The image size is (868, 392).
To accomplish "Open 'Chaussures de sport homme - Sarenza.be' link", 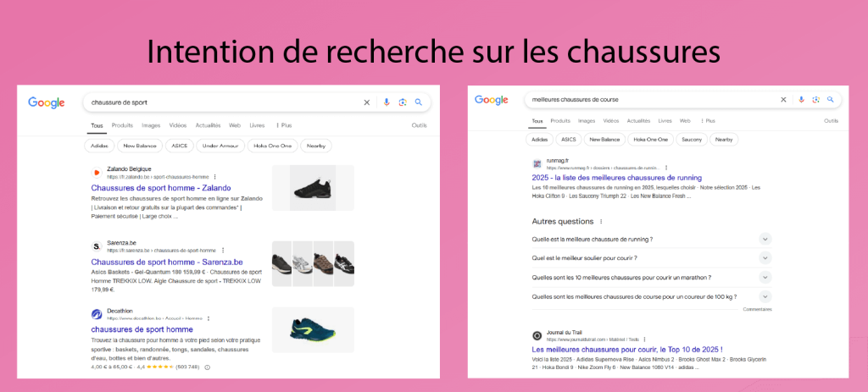I will tap(167, 262).
